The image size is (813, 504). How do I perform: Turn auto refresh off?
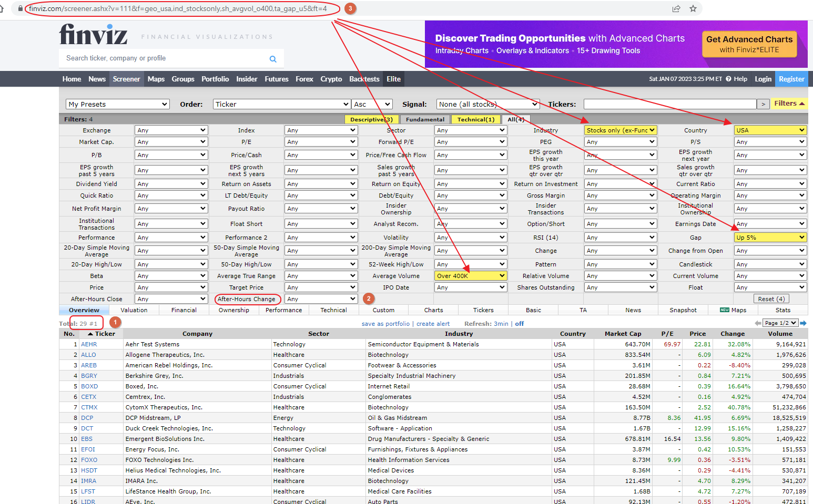pos(520,324)
